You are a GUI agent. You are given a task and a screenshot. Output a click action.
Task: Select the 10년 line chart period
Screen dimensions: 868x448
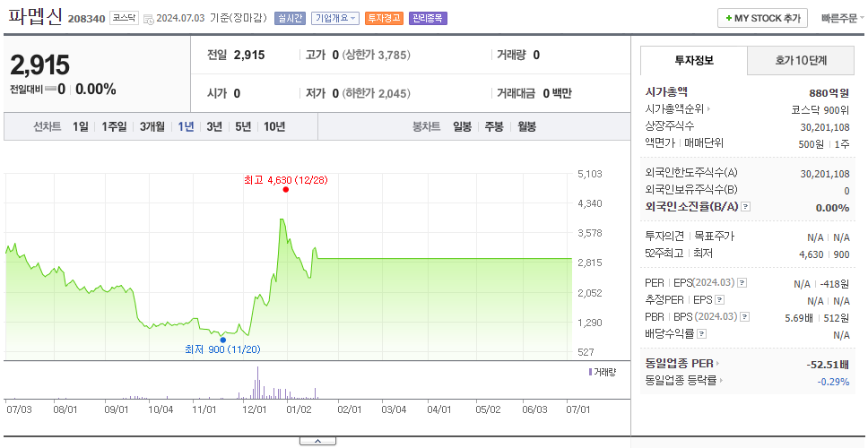pos(274,126)
